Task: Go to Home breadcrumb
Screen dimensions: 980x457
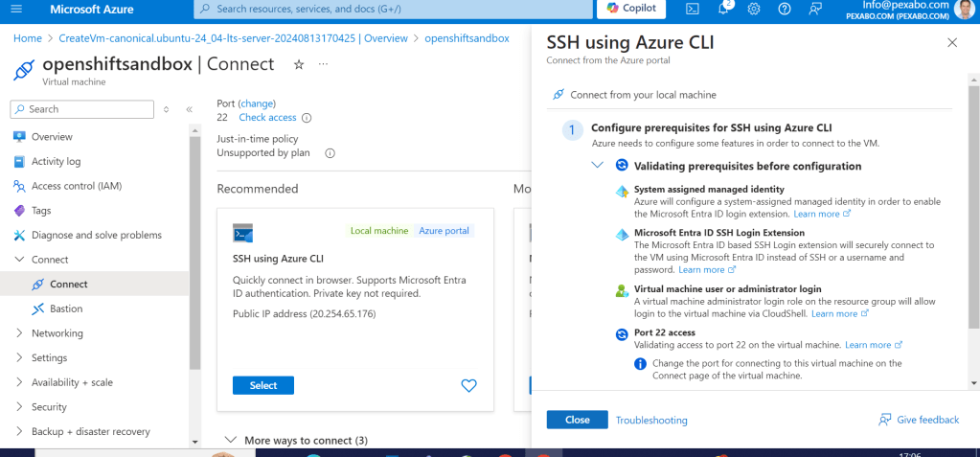Action: (x=28, y=38)
